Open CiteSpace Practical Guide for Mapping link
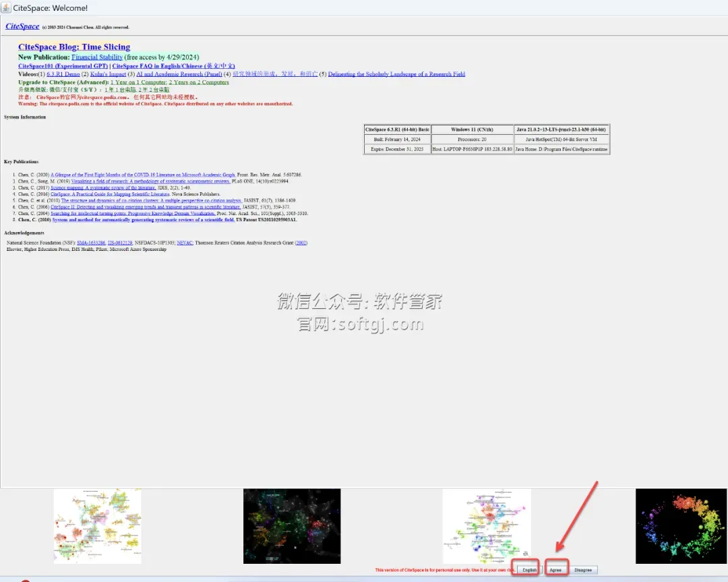Image resolution: width=728 pixels, height=582 pixels. click(x=111, y=194)
